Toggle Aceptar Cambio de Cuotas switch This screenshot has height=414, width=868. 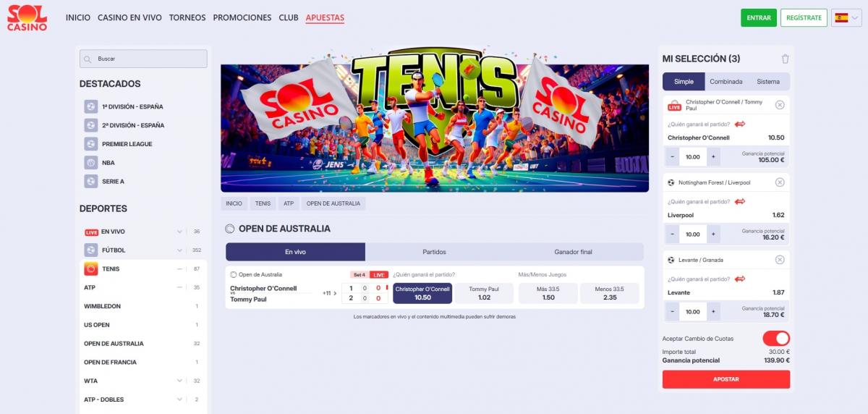[x=776, y=339]
